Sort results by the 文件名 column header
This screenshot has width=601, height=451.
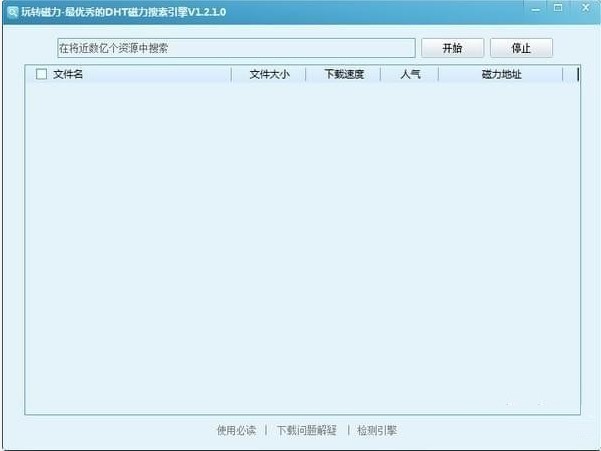[x=68, y=74]
